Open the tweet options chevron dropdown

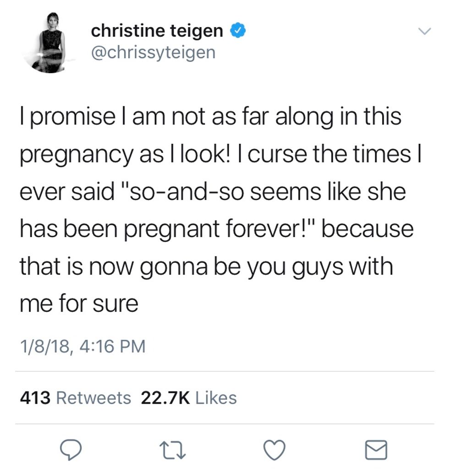426,32
